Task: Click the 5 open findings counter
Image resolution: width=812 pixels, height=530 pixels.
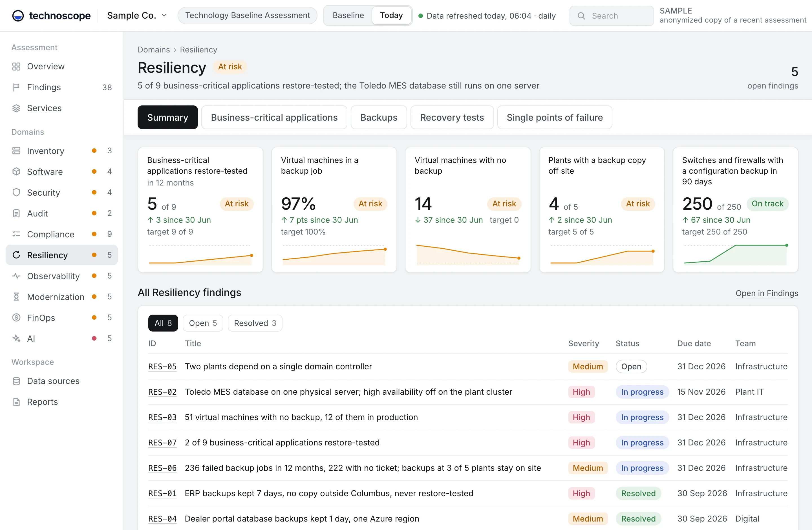Action: [x=773, y=78]
